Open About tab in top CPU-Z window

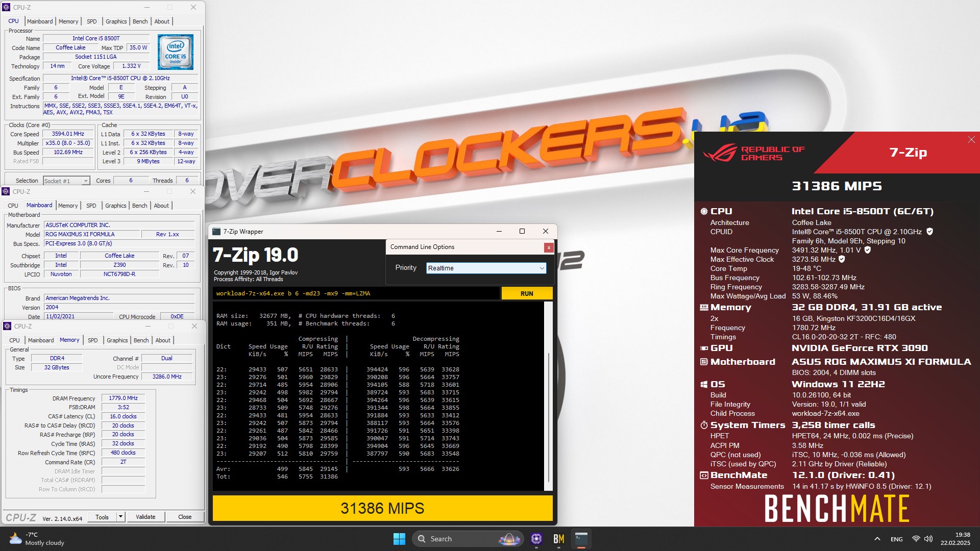162,21
